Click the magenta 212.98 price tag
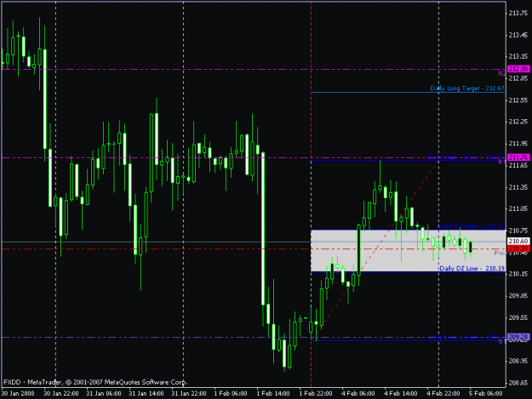This screenshot has height=399, width=532. point(518,69)
